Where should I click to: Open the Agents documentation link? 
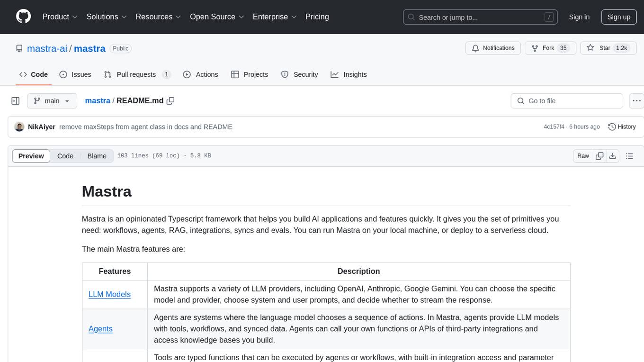(100, 329)
